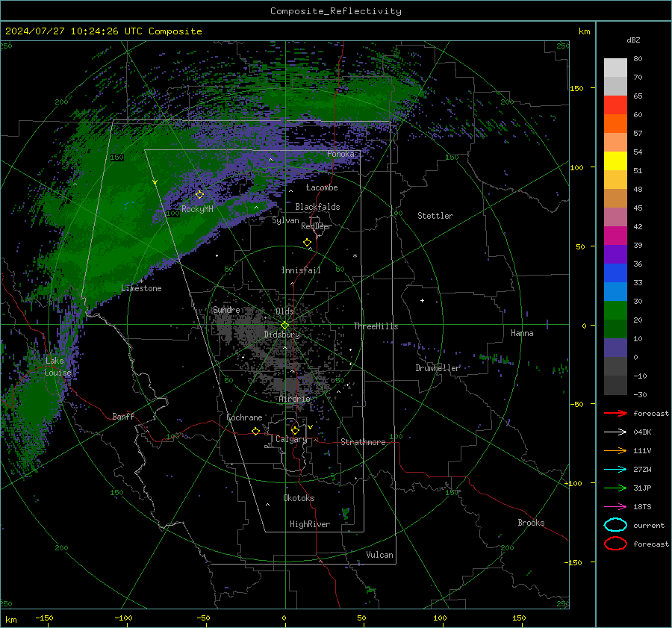Screen dimensions: 672x628
Task: Click the Strathmore city label
Action: pos(363,442)
